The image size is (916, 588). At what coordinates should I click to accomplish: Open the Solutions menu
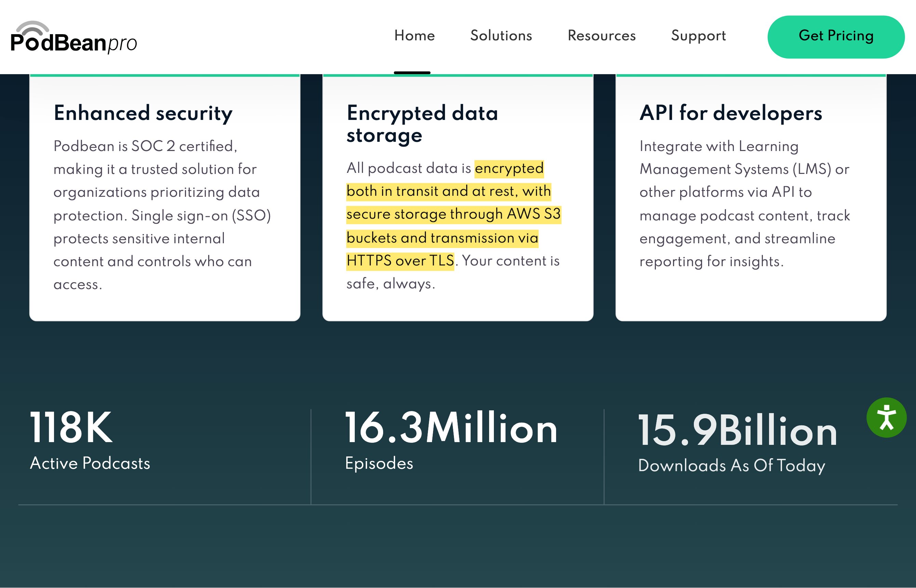point(501,36)
